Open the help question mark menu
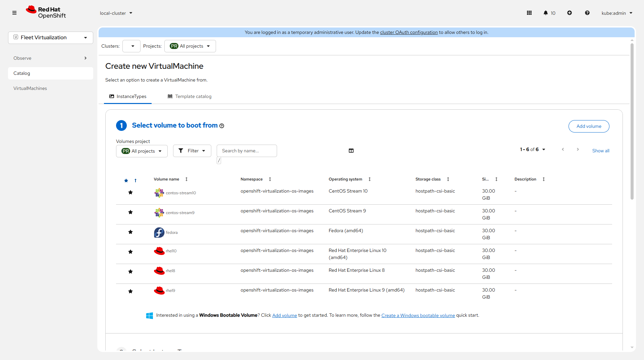Image resolution: width=644 pixels, height=360 pixels. pyautogui.click(x=587, y=13)
